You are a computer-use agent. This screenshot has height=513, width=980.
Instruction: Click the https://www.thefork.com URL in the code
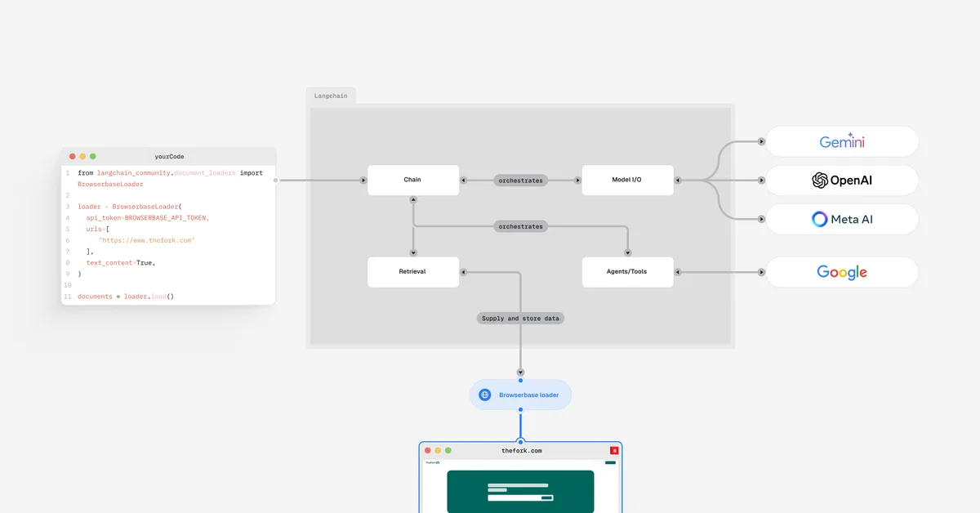tap(145, 239)
